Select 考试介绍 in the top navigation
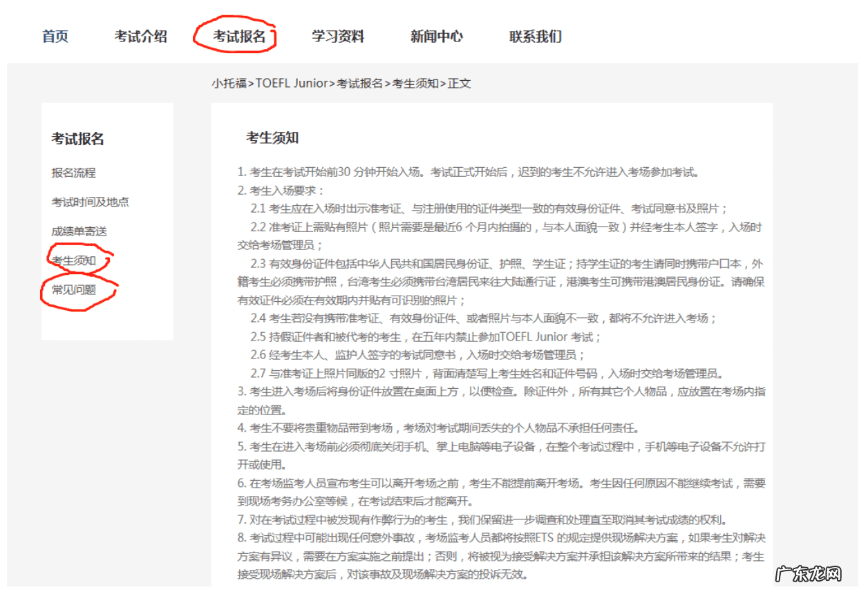Image resolution: width=868 pixels, height=594 pixels. [142, 37]
